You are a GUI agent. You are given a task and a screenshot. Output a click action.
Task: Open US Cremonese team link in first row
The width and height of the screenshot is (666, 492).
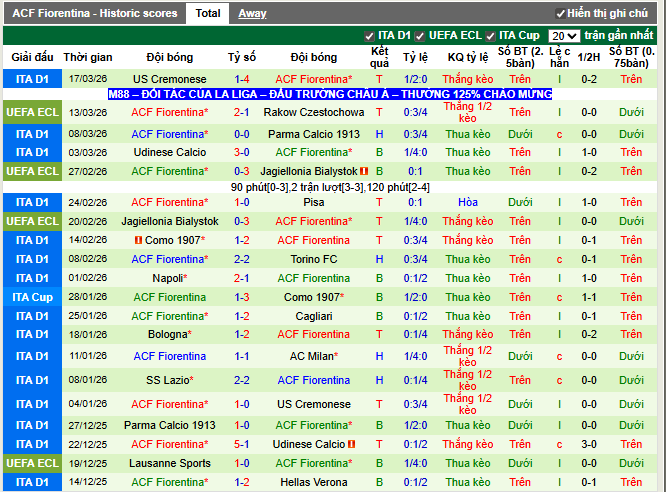point(170,79)
